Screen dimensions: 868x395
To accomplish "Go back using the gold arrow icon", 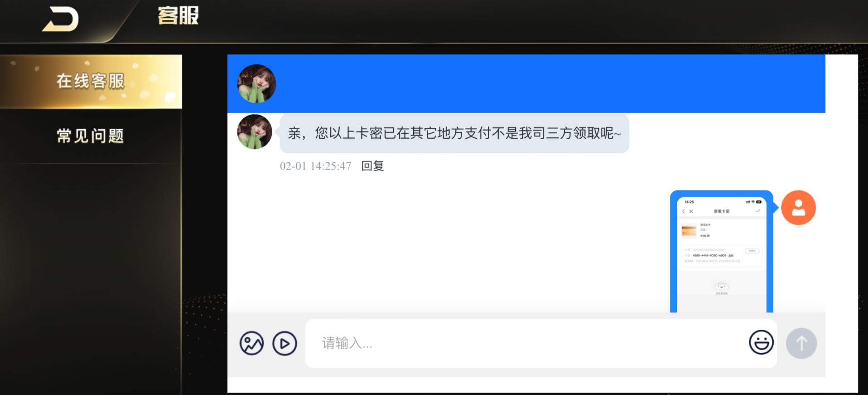I will pos(61,19).
